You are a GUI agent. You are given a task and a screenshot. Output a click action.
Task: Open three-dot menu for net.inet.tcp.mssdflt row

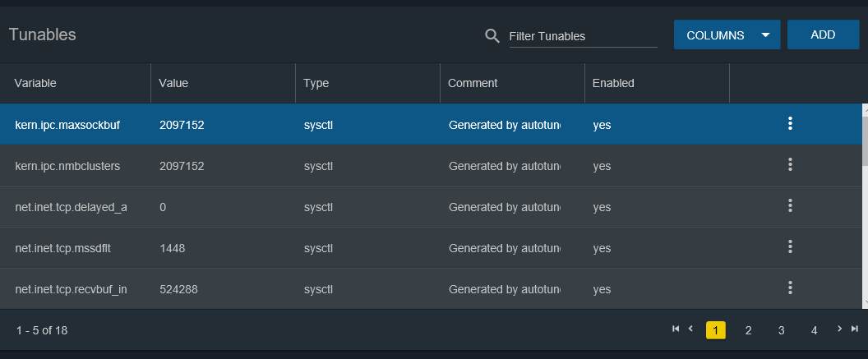click(790, 246)
